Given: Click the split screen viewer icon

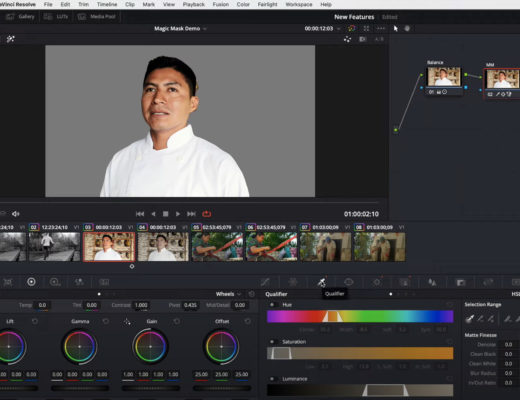Looking at the screenshot, I should (x=363, y=39).
